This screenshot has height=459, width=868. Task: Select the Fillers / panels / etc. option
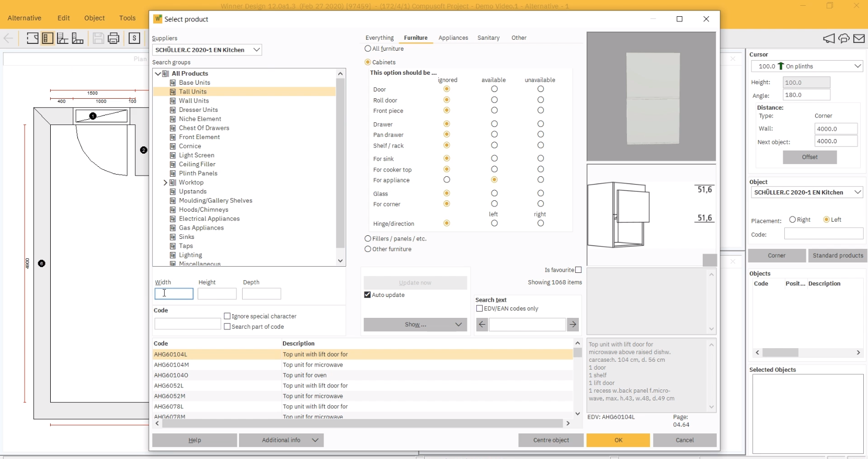(368, 238)
